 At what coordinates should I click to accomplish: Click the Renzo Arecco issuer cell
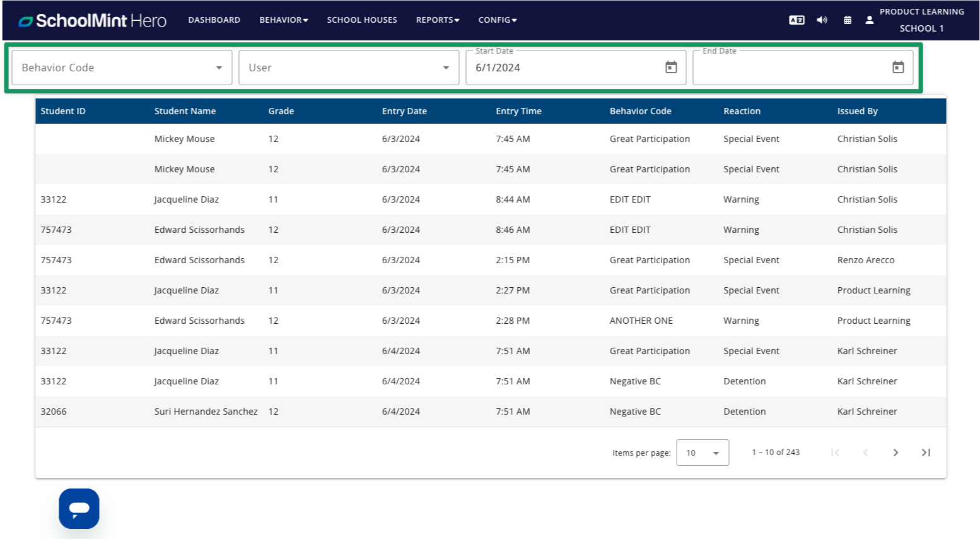coord(866,260)
